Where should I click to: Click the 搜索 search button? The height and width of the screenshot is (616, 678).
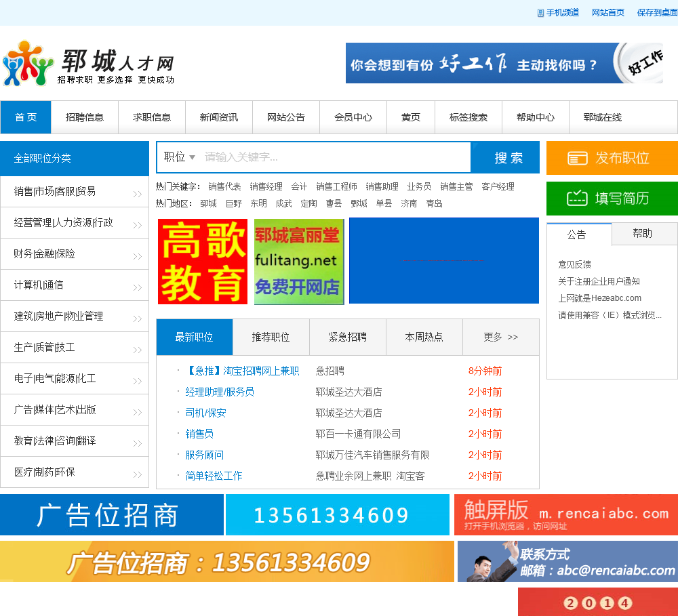point(505,157)
